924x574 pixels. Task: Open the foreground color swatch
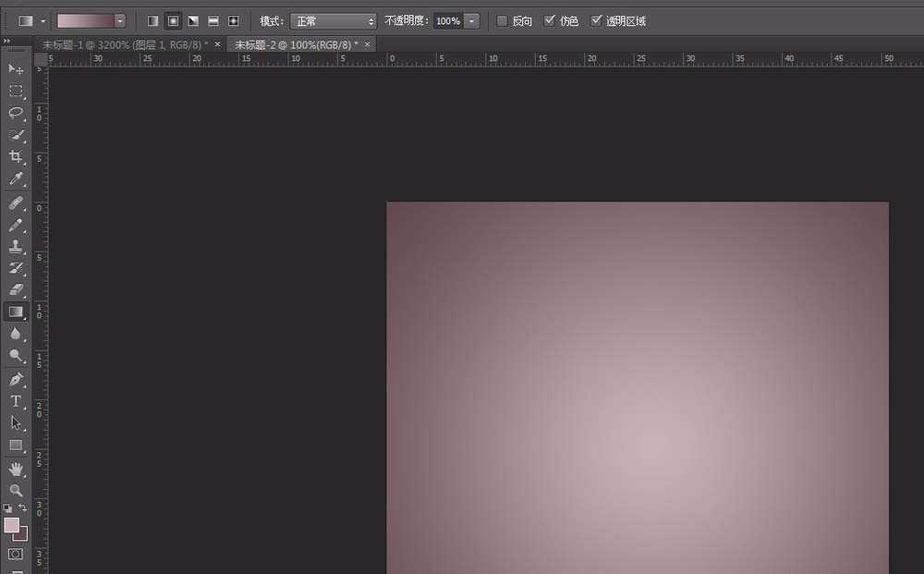click(12, 525)
